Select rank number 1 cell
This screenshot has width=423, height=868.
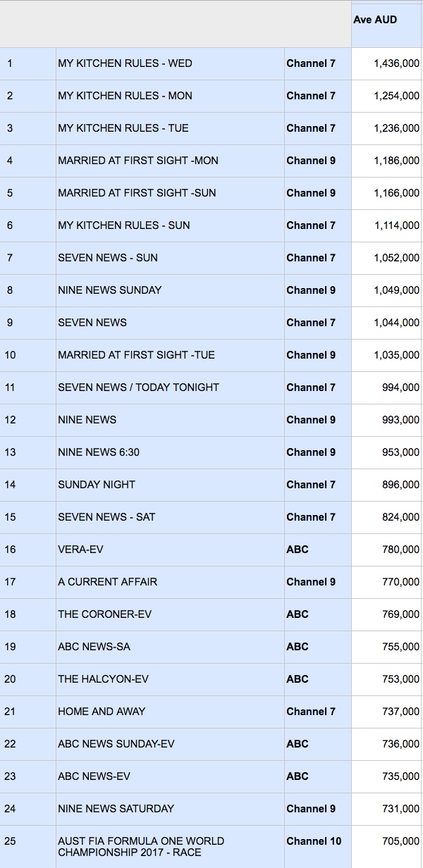pos(27,63)
